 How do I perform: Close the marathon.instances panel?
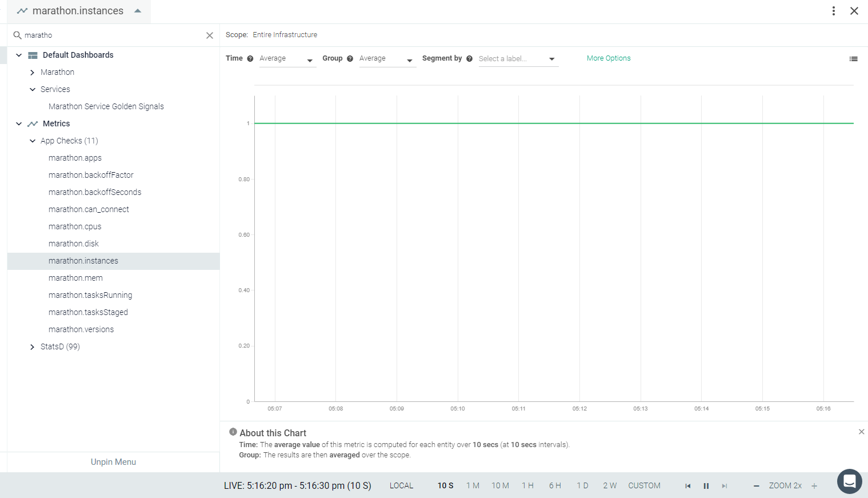coord(854,11)
